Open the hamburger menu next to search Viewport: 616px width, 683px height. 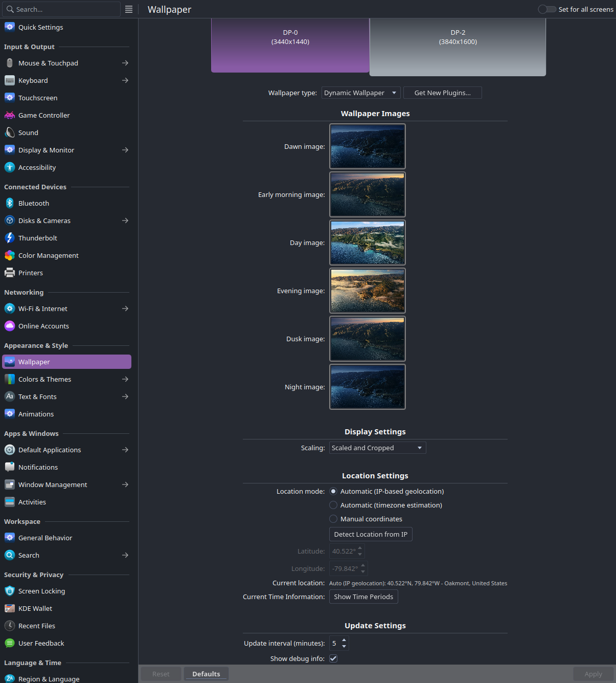coord(129,9)
